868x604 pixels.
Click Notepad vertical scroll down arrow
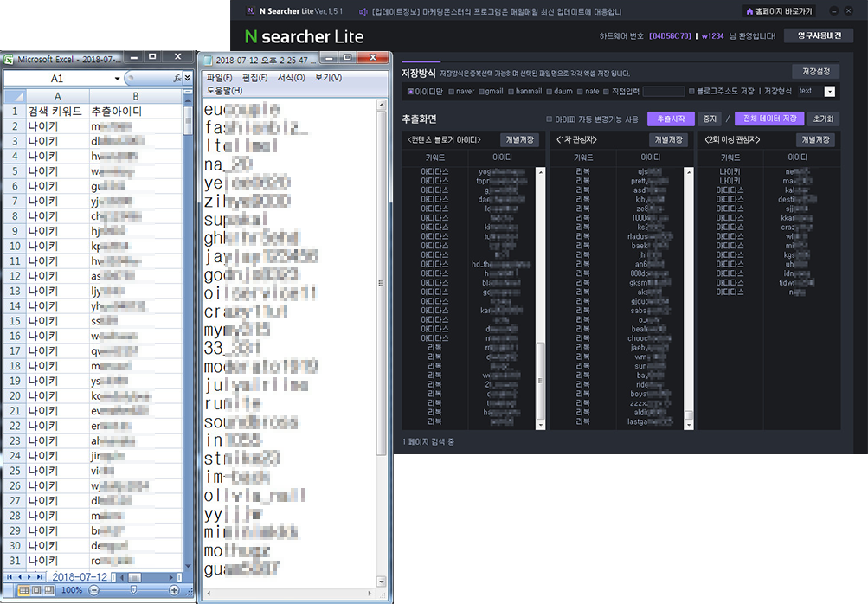(x=381, y=581)
